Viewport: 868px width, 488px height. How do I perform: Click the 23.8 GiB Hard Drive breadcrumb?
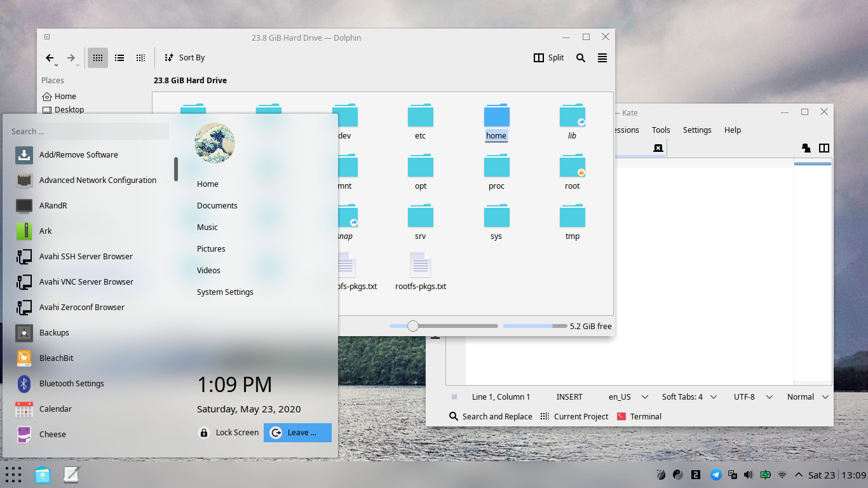click(x=190, y=81)
